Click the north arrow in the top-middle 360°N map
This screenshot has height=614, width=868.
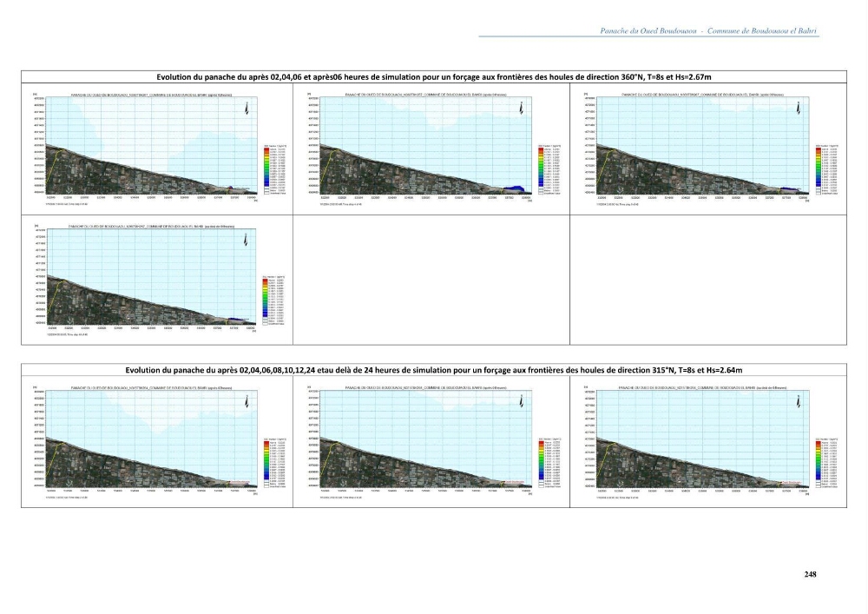point(522,109)
